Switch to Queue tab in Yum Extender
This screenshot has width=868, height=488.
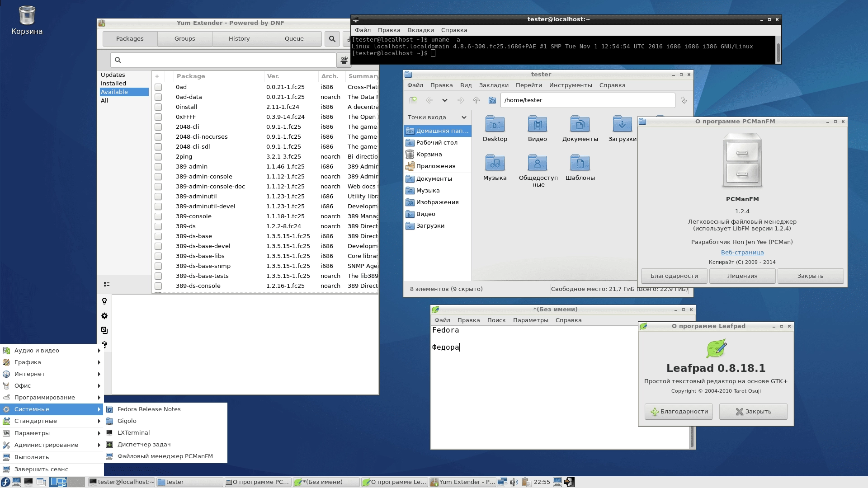pyautogui.click(x=294, y=39)
